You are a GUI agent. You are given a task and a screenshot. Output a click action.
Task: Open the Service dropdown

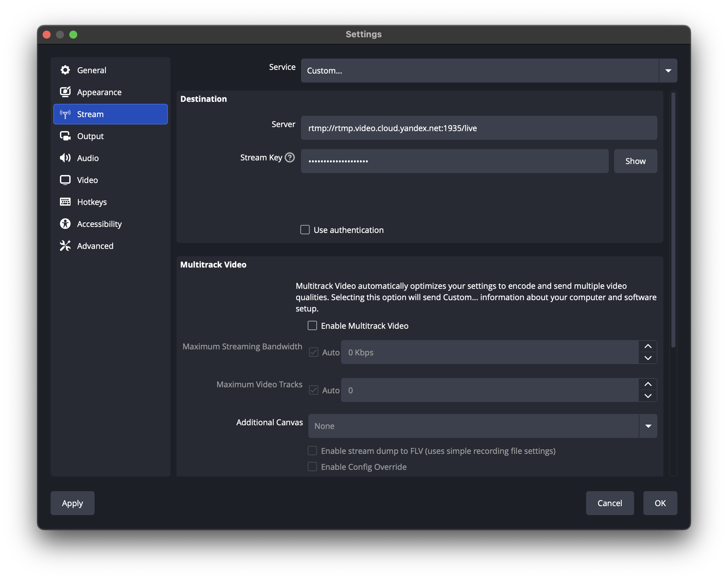(x=668, y=71)
